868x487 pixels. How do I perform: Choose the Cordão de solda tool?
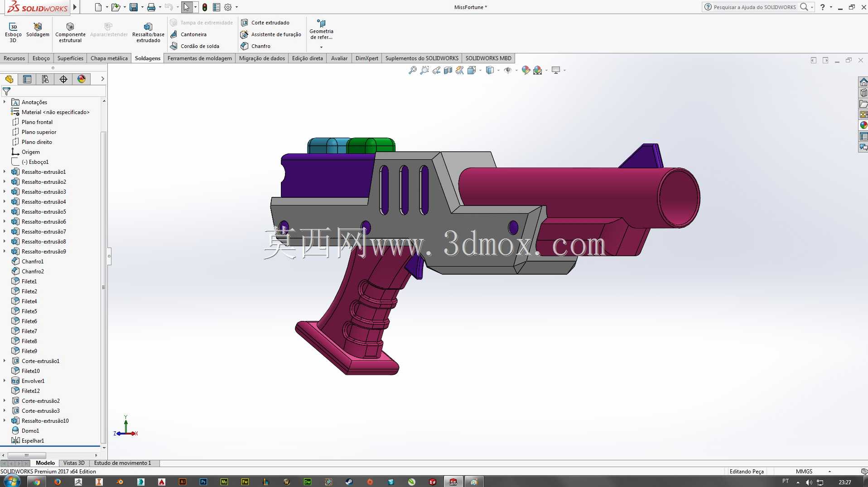(x=195, y=46)
